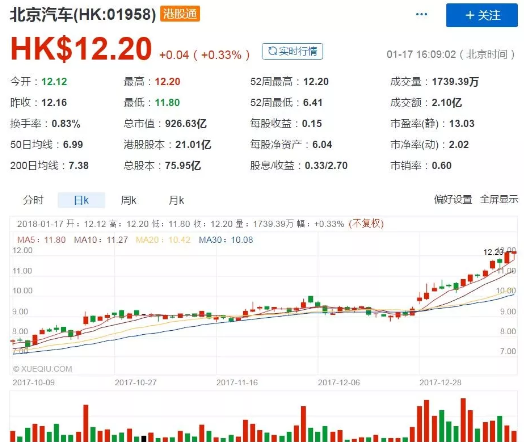The image size is (524, 442).
Task: Select the 市销率 value 0.60
Action: [x=441, y=166]
